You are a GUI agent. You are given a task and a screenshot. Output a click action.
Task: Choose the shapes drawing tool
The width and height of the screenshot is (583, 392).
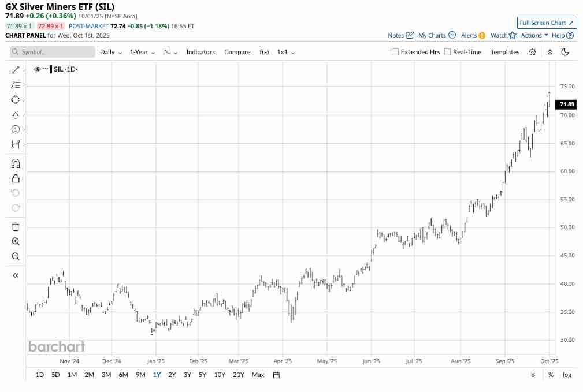[16, 99]
